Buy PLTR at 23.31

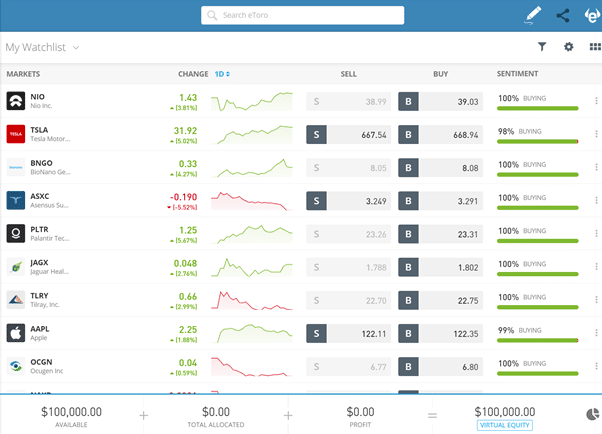440,234
